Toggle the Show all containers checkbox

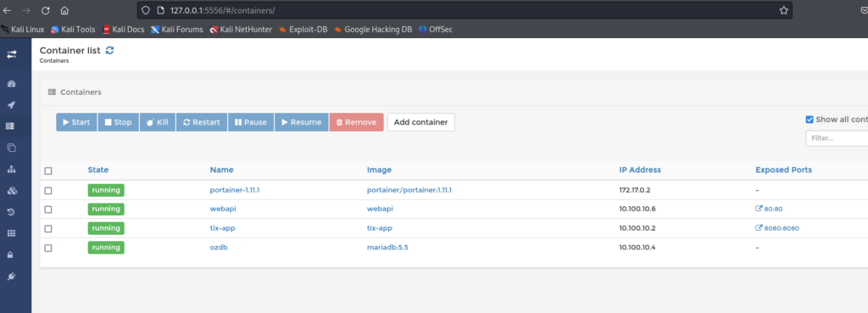[x=810, y=120]
